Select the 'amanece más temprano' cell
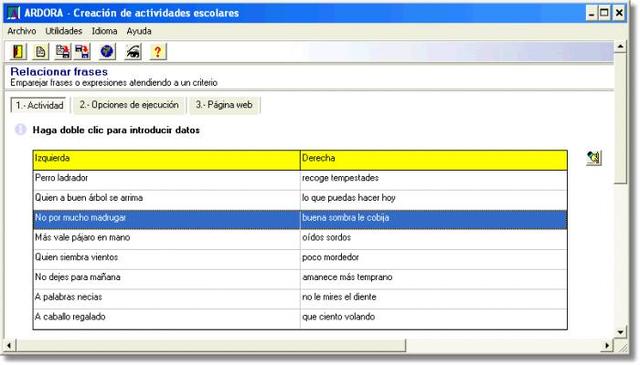 [x=434, y=279]
